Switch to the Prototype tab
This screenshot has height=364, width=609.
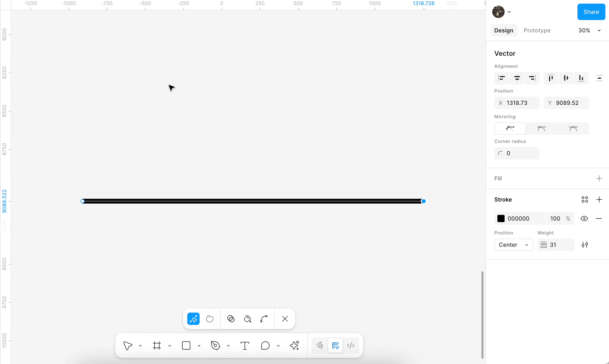[537, 30]
